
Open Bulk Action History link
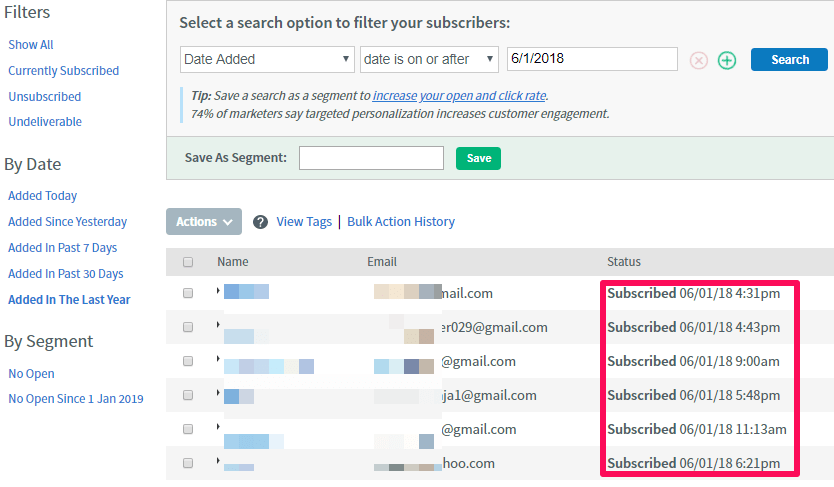point(401,222)
